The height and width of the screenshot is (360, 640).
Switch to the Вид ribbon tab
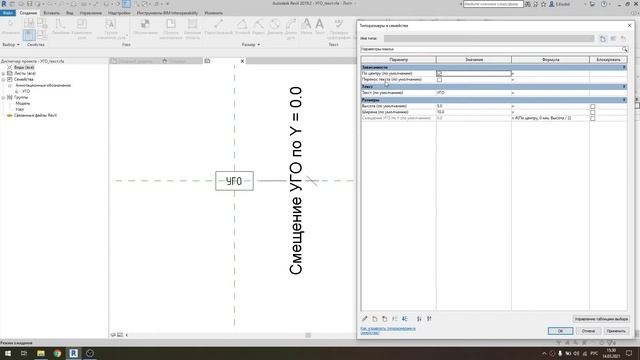tap(70, 13)
